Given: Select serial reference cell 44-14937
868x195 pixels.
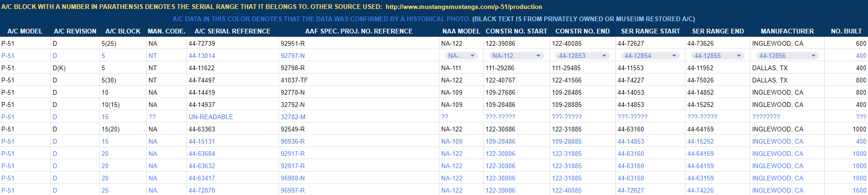Looking at the screenshot, I should coord(232,105).
